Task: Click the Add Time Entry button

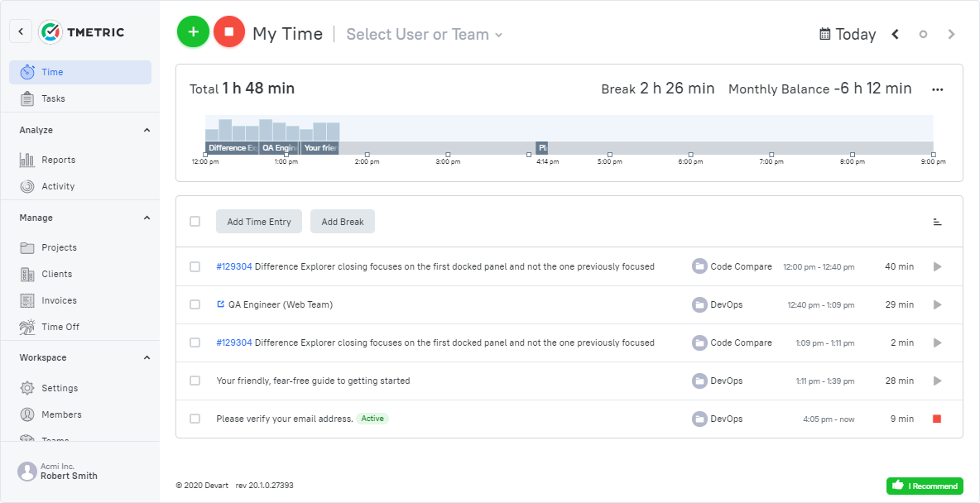Action: [258, 221]
